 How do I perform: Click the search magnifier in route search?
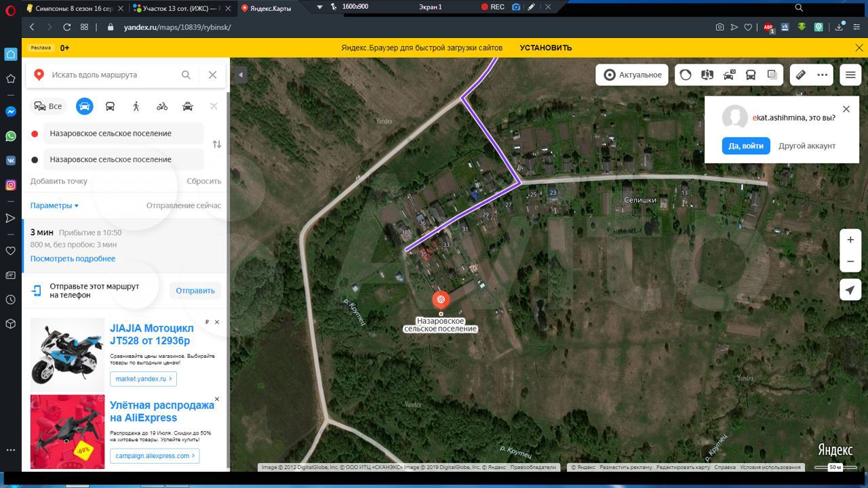click(x=186, y=75)
